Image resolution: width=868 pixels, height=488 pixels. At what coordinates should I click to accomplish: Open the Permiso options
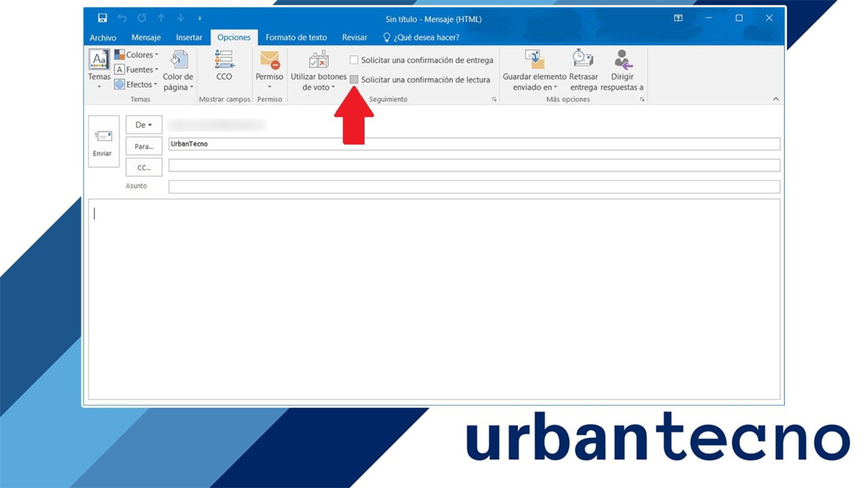[x=269, y=70]
